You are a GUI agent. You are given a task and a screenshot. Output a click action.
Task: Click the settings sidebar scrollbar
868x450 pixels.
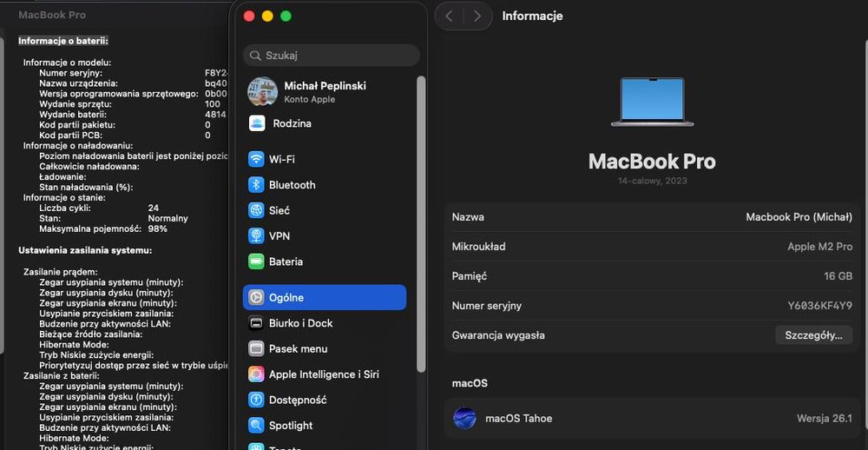(421, 223)
